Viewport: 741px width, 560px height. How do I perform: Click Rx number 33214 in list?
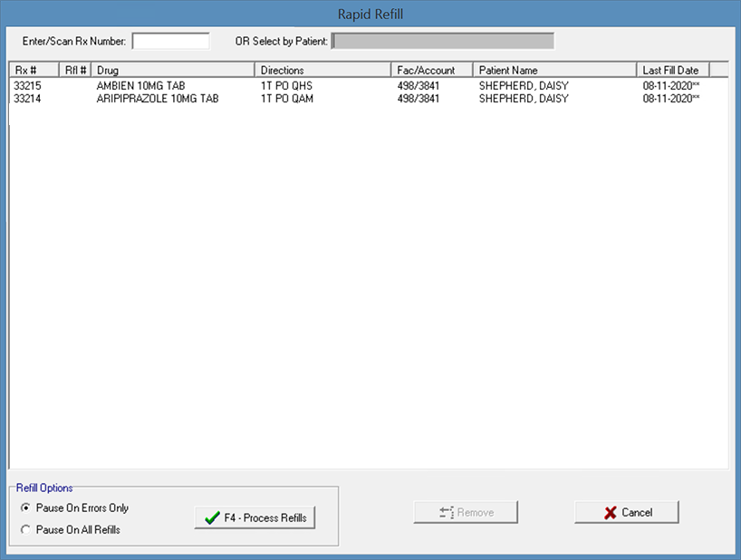(29, 99)
